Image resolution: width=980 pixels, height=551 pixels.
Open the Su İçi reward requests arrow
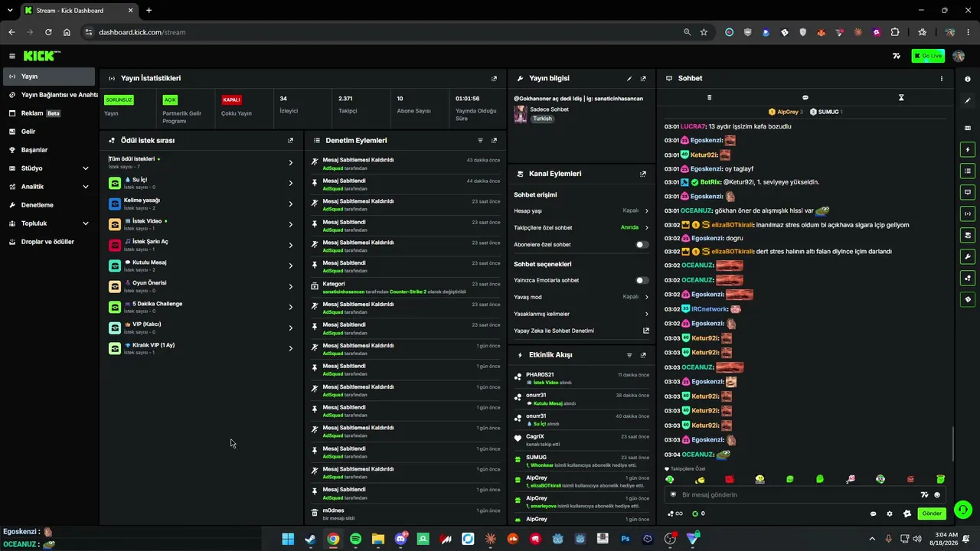coord(291,183)
